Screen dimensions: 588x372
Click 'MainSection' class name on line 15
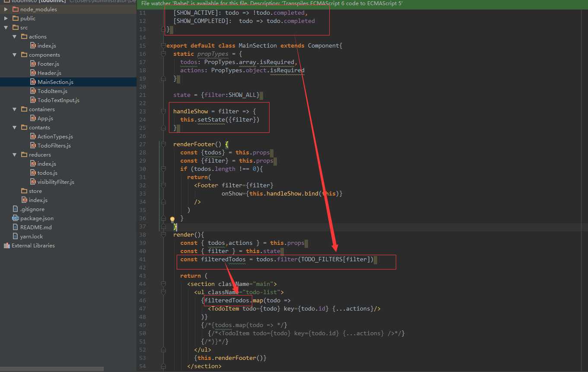click(x=258, y=45)
